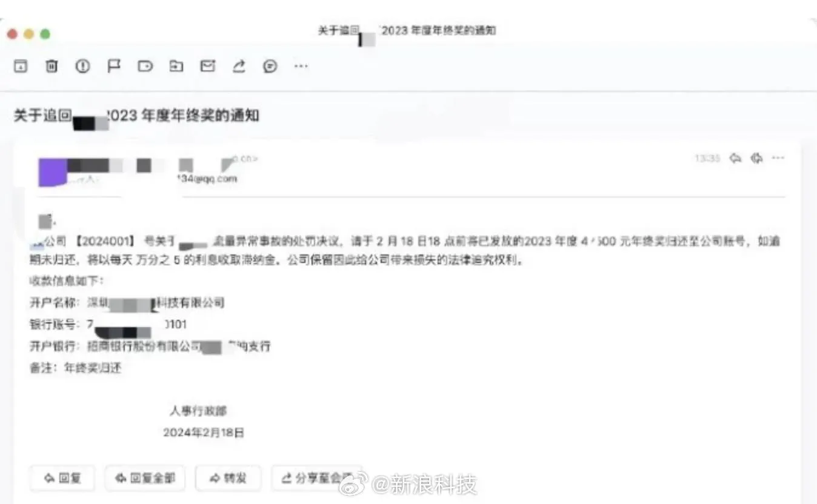Flag this message with the flag icon
The image size is (817, 504).
click(114, 66)
